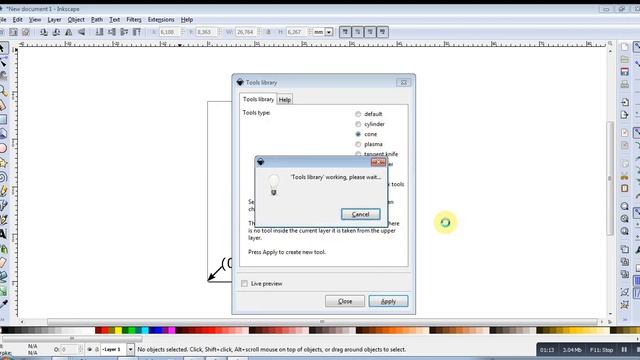Screen dimensions: 640x360
Task: Click the Duplicate object icon
Action: [624, 249]
